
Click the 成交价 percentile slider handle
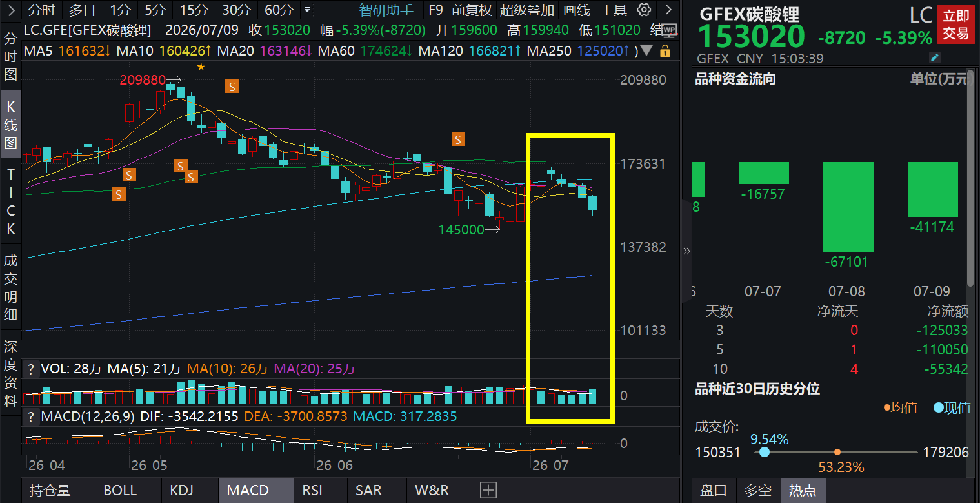[x=765, y=453]
